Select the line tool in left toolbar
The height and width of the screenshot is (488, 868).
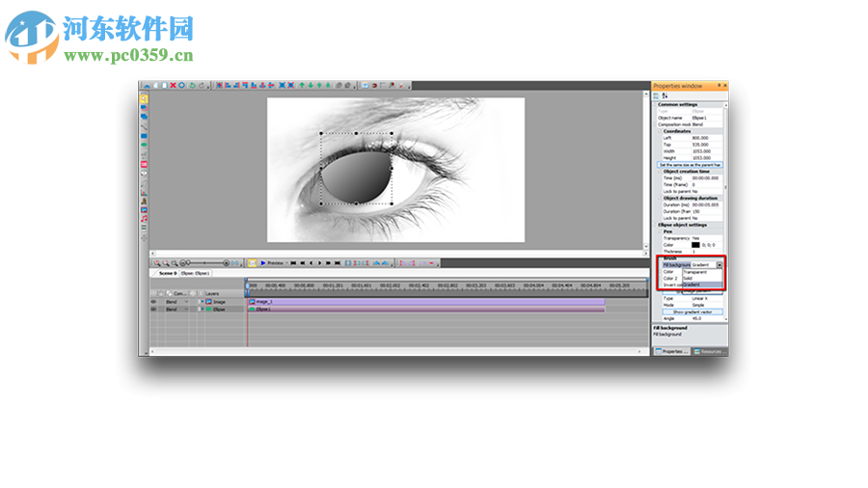[x=144, y=126]
